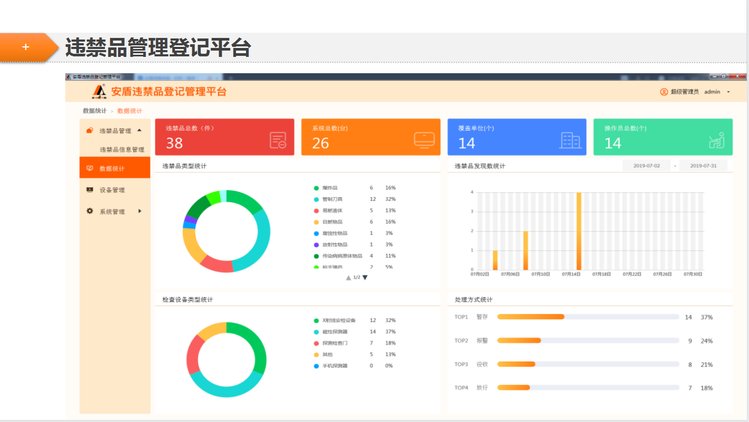Open 违禁品信息管理 in the sidebar

(x=122, y=149)
